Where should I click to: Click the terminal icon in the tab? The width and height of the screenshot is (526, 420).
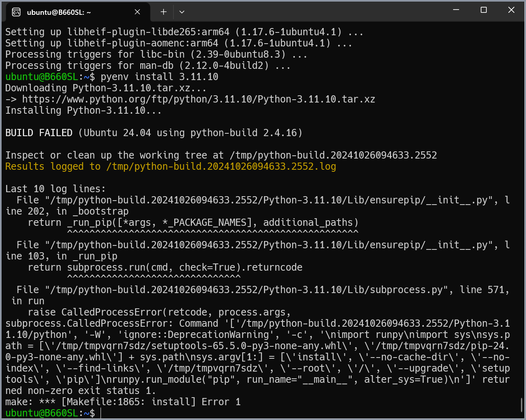click(16, 12)
